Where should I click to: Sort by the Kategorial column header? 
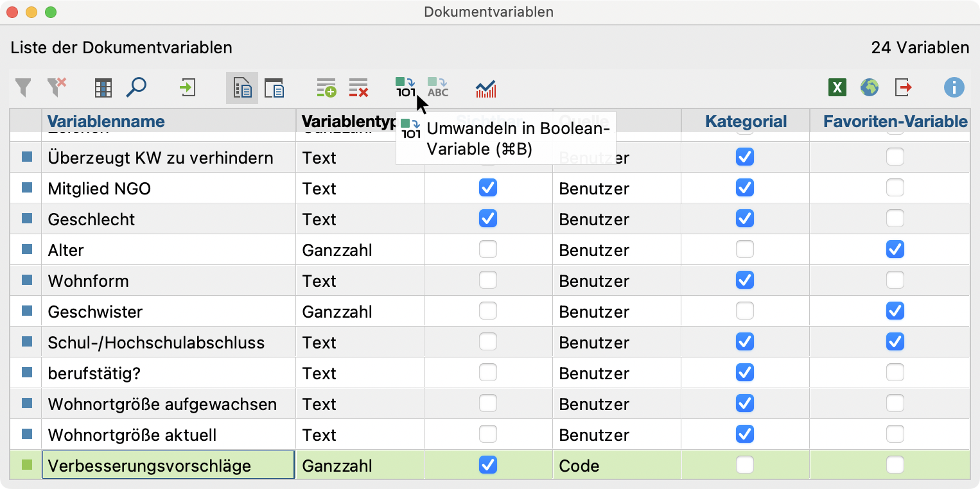[x=746, y=121]
